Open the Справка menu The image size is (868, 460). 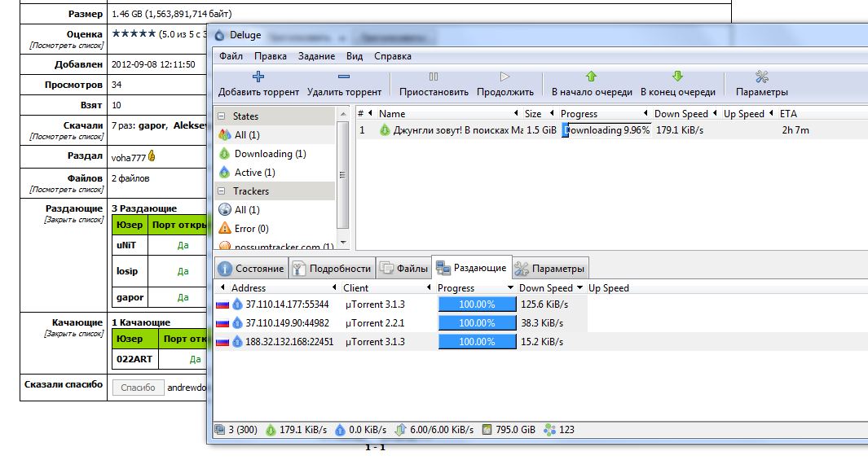[393, 56]
